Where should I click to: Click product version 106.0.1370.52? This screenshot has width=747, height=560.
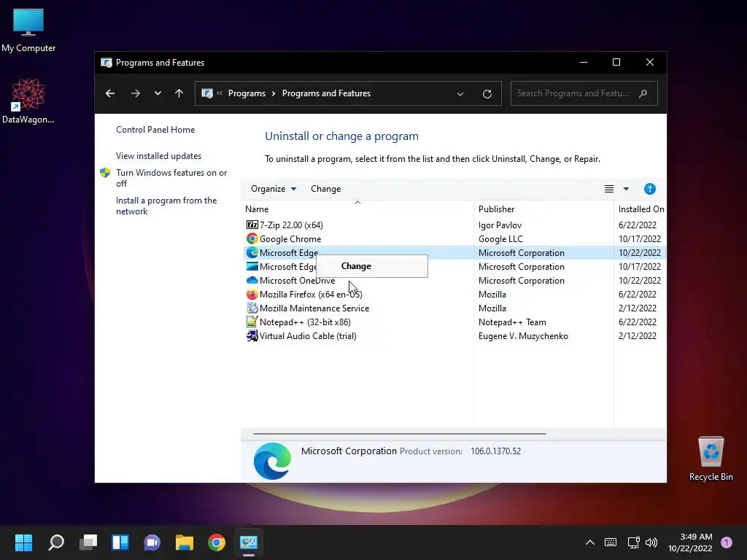pyautogui.click(x=495, y=451)
